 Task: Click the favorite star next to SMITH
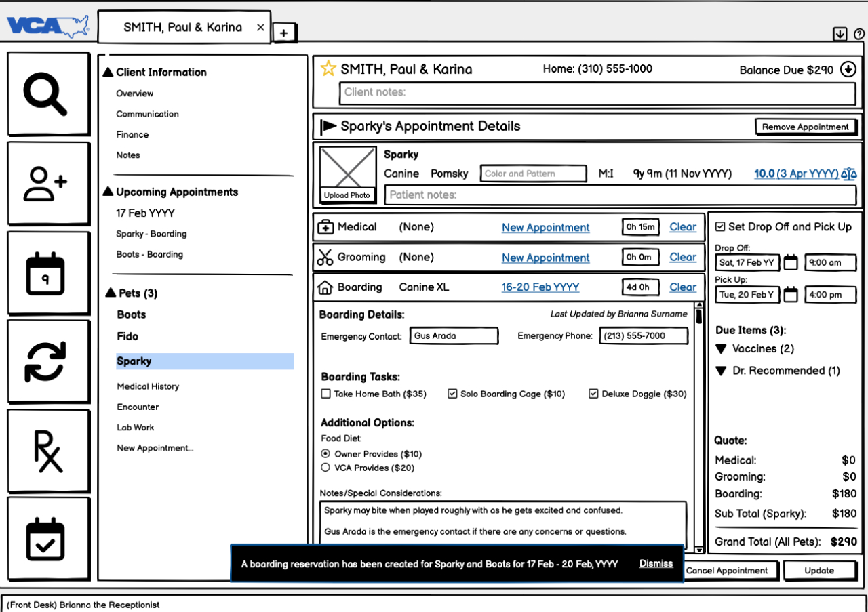[x=328, y=68]
